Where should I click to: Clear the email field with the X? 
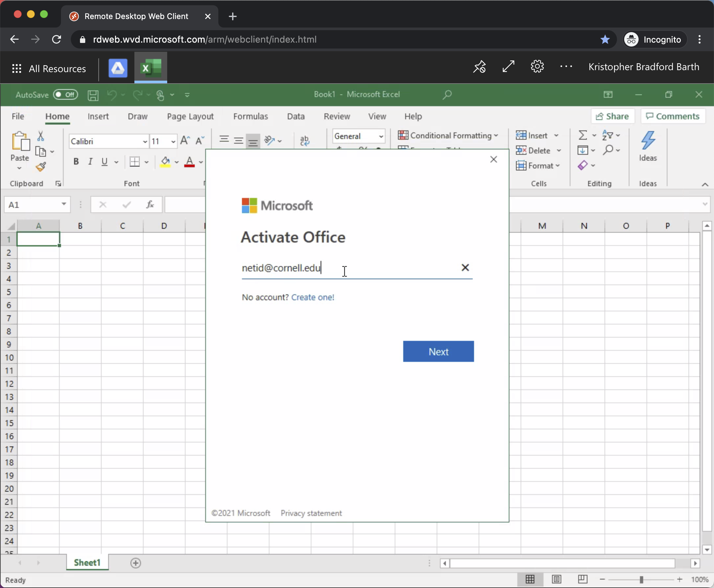coord(465,267)
